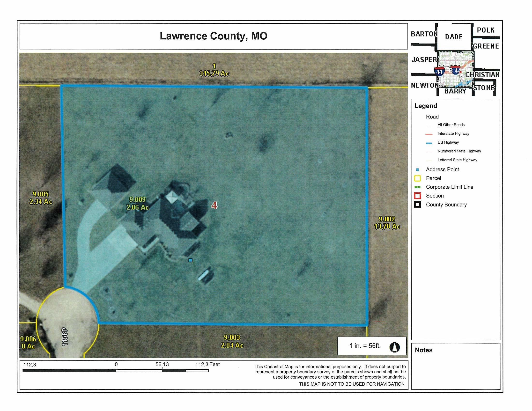Click the parcel label 9.003 2.84 Ac
532x411 pixels.
click(x=232, y=341)
